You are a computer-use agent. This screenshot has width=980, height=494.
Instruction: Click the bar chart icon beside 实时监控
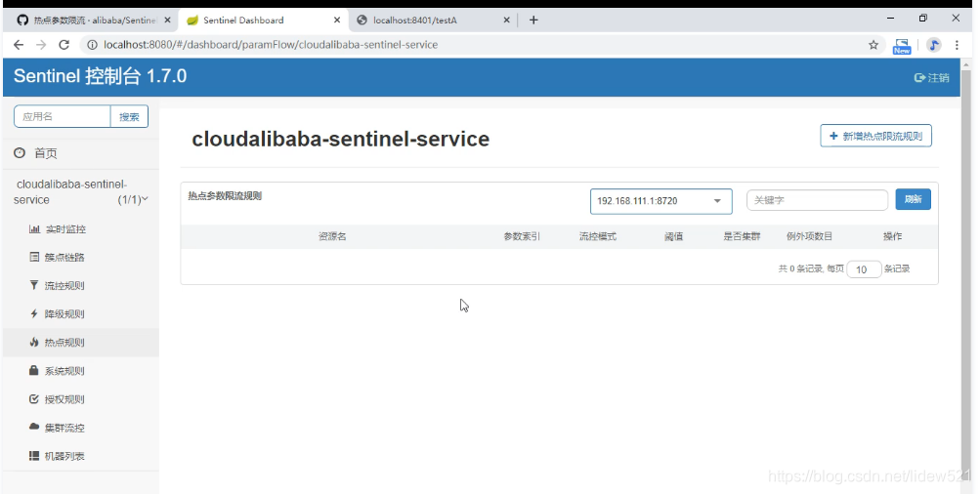34,228
